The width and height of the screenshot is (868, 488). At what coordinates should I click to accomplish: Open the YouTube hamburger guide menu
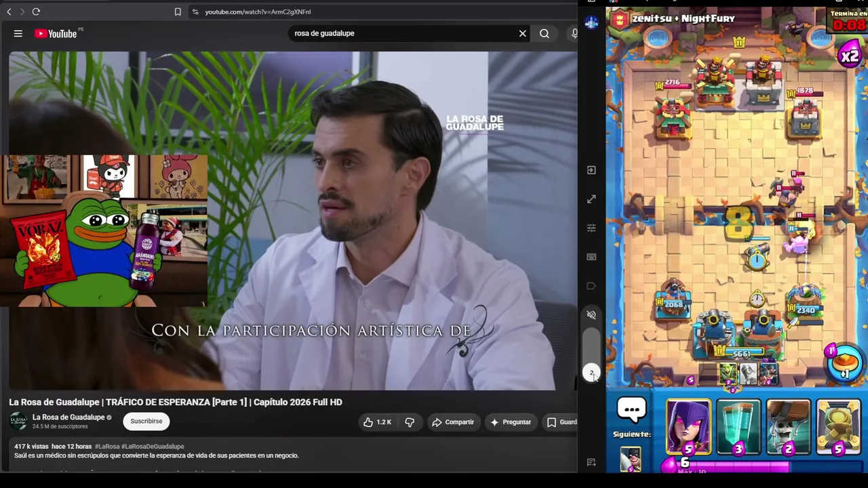[x=18, y=33]
